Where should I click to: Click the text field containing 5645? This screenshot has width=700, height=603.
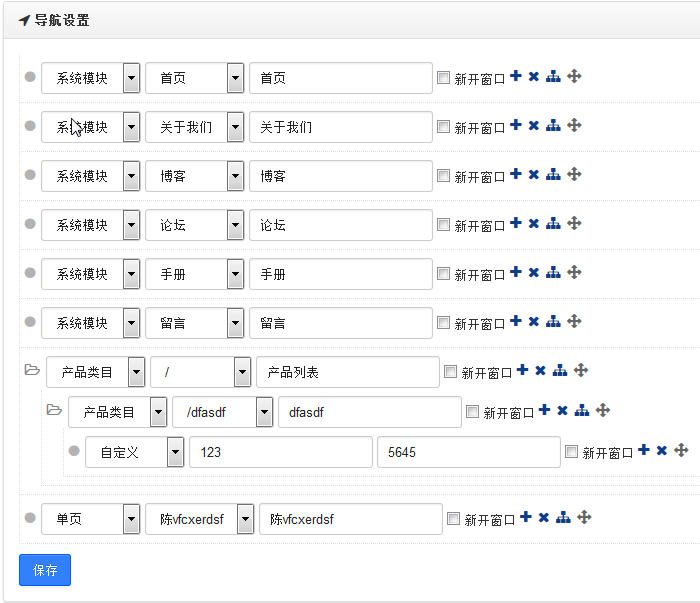click(468, 452)
